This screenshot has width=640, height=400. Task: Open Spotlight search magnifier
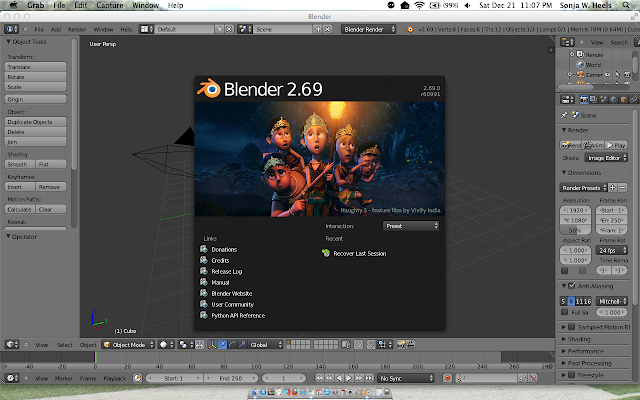pyautogui.click(x=626, y=5)
